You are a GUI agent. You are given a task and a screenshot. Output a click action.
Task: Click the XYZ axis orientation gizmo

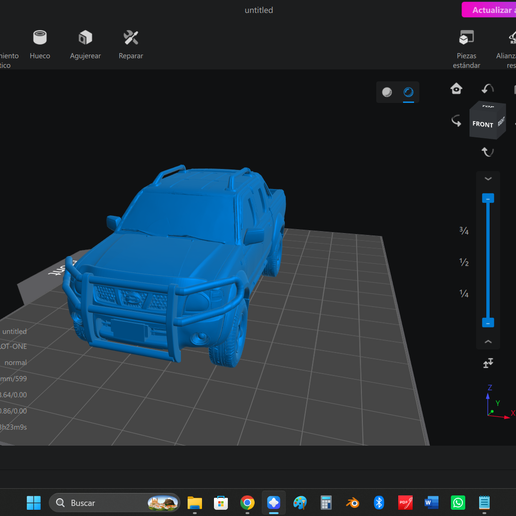pyautogui.click(x=498, y=402)
